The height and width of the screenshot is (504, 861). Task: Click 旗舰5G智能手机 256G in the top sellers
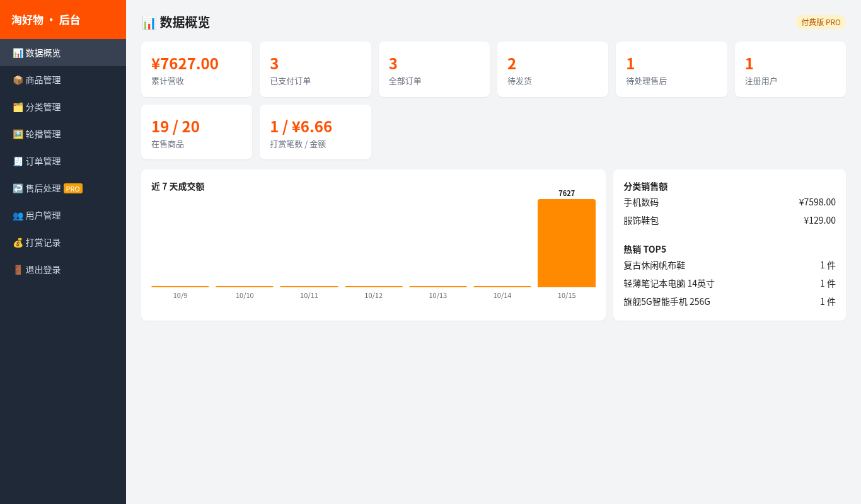(x=667, y=302)
